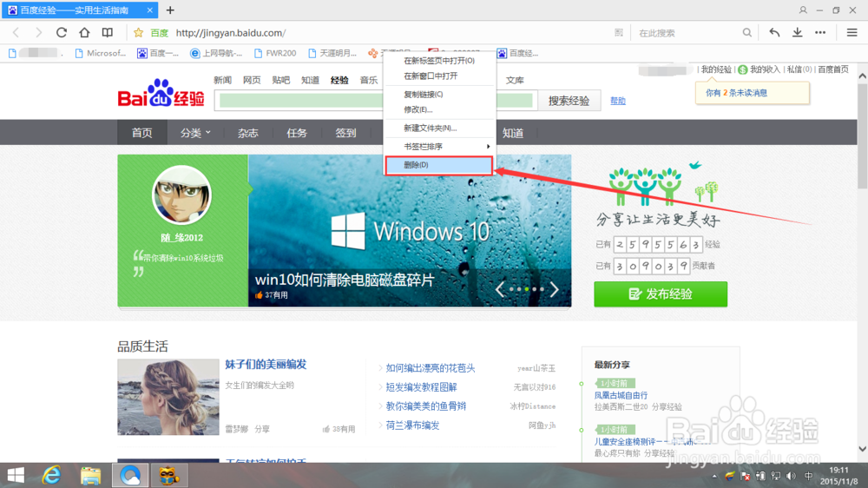Image resolution: width=868 pixels, height=488 pixels.
Task: Open the tiger face app in taskbar
Action: click(168, 475)
